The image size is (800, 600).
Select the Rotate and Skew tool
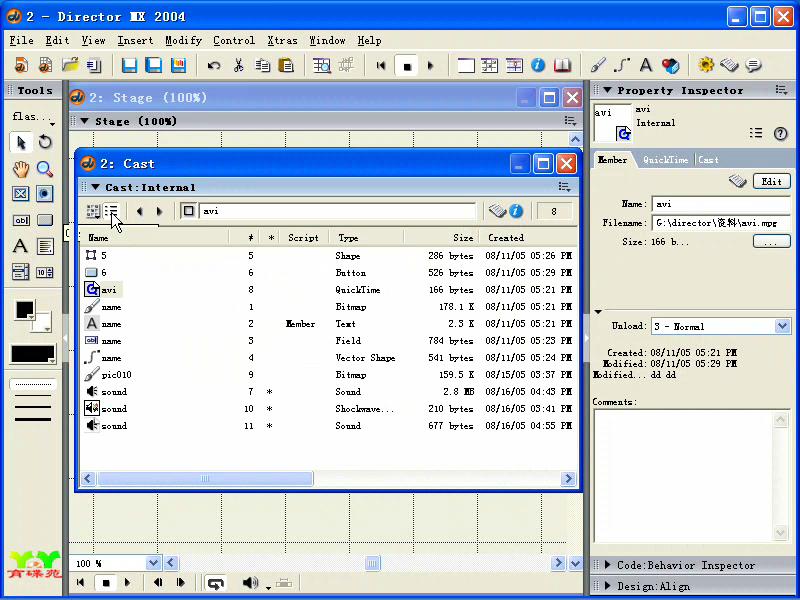(45, 142)
